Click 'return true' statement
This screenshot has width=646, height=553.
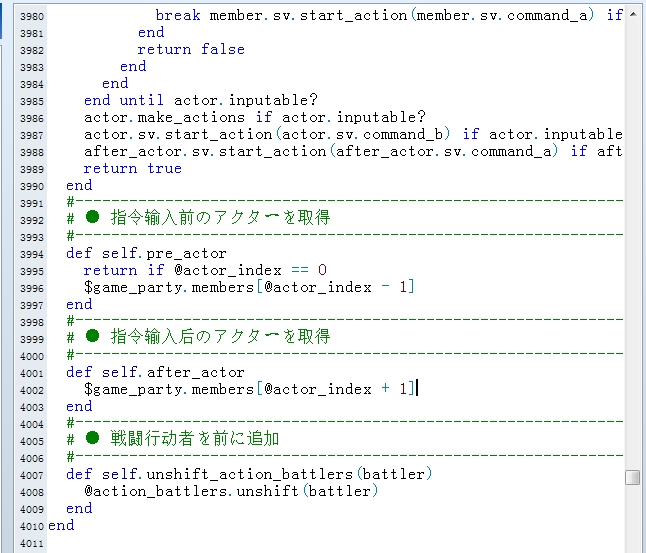click(133, 169)
